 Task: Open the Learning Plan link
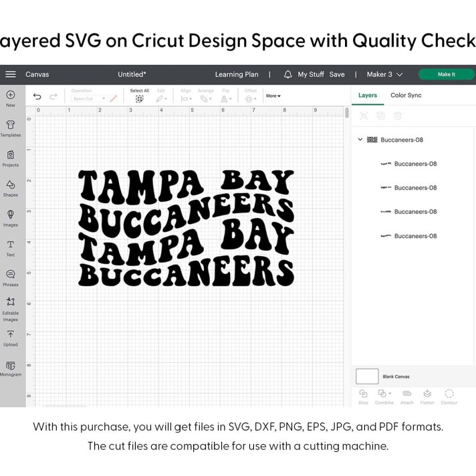(x=237, y=74)
